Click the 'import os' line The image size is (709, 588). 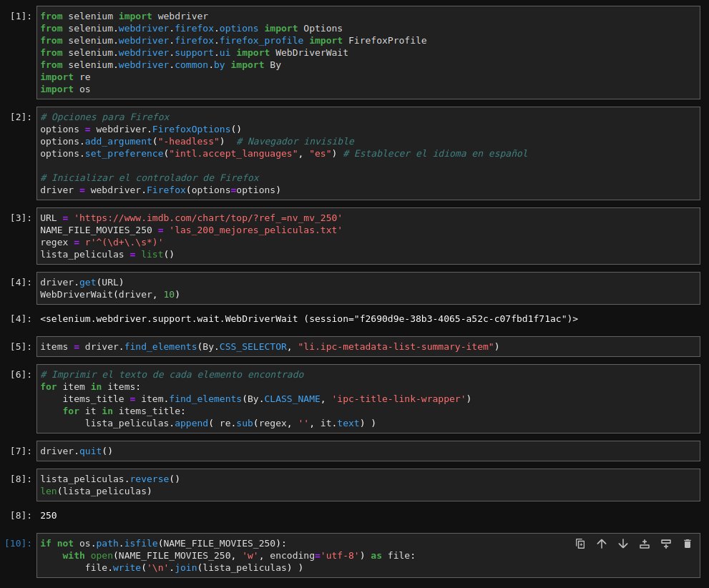65,89
